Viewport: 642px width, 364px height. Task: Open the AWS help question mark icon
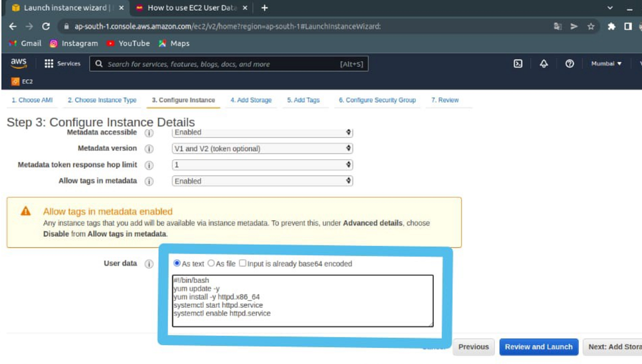(x=569, y=63)
